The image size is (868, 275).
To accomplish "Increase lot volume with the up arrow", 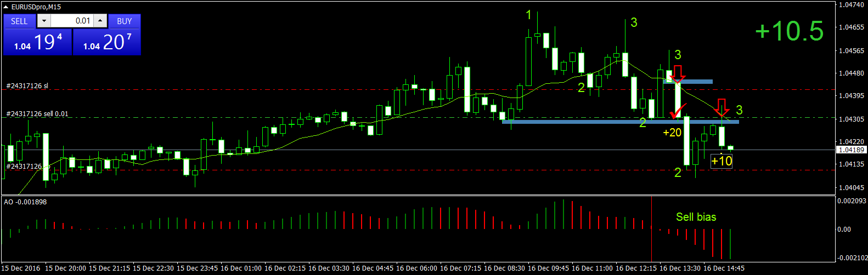I will (x=100, y=21).
